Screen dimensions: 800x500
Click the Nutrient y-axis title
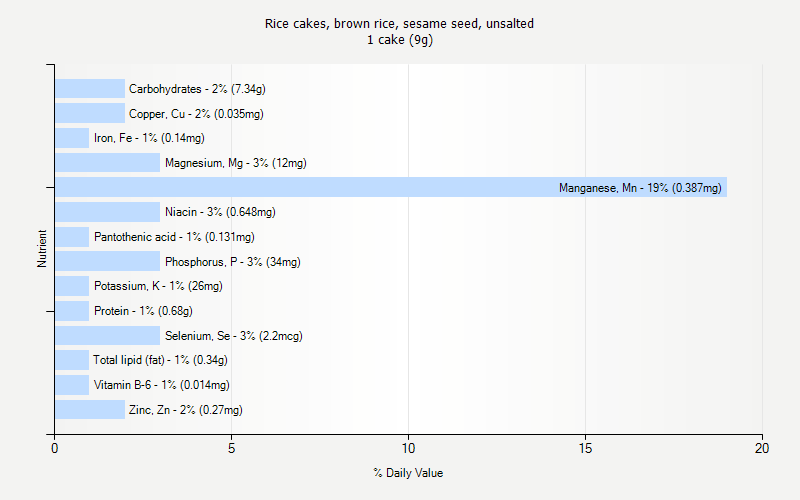coord(42,248)
